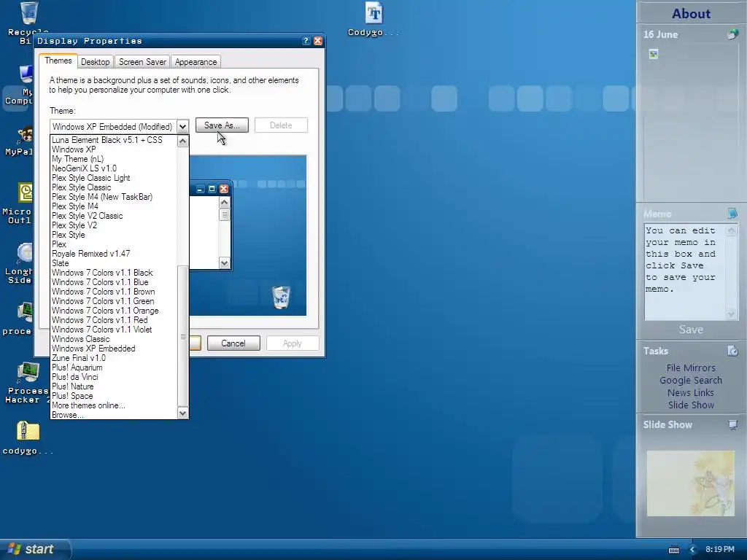Select the Slate theme
The height and width of the screenshot is (560, 747).
click(113, 263)
